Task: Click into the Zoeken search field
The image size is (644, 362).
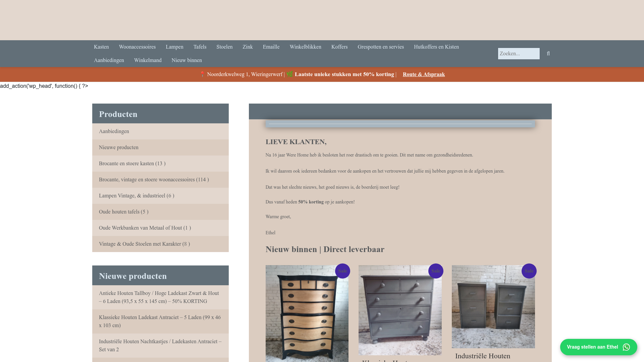Action: (519, 54)
